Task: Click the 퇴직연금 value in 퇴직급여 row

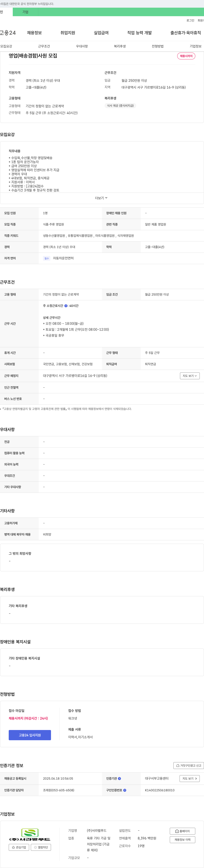Action: 150,364
